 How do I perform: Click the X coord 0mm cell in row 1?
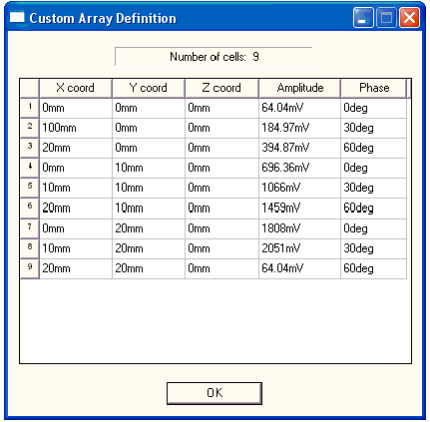[76, 108]
